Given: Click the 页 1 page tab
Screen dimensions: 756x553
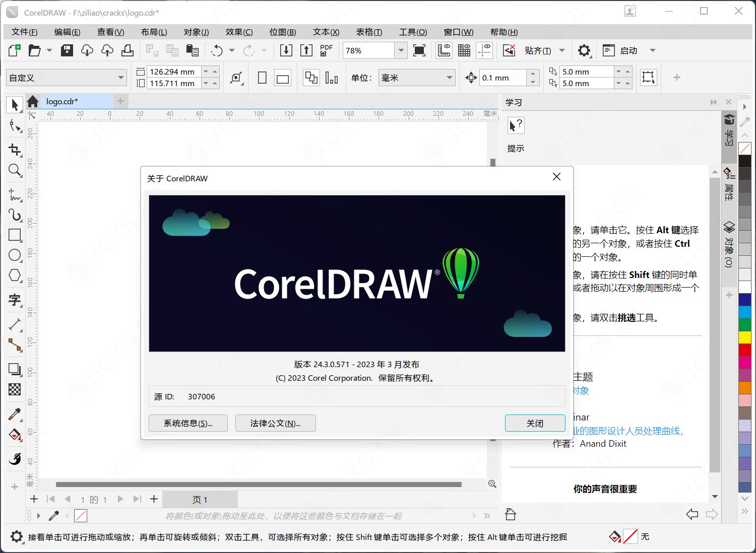Looking at the screenshot, I should pos(200,499).
